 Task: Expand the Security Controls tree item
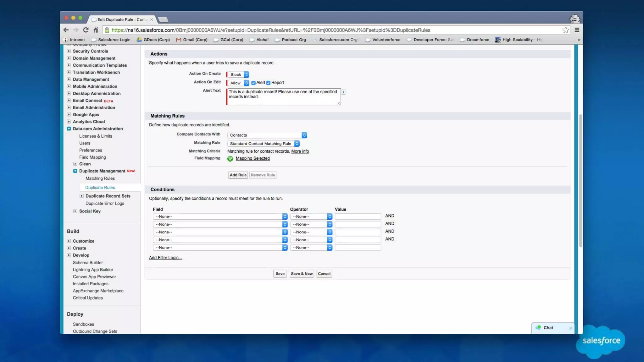(x=69, y=51)
